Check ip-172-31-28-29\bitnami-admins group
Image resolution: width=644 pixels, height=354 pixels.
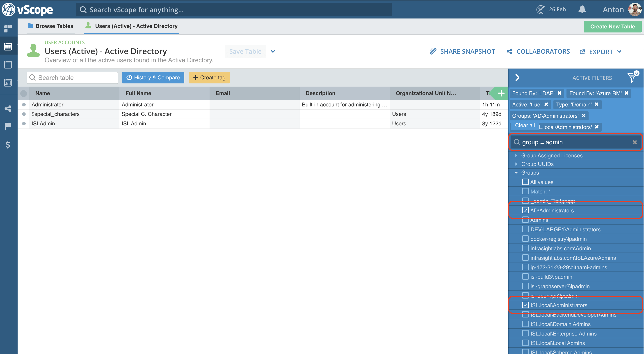click(x=525, y=267)
